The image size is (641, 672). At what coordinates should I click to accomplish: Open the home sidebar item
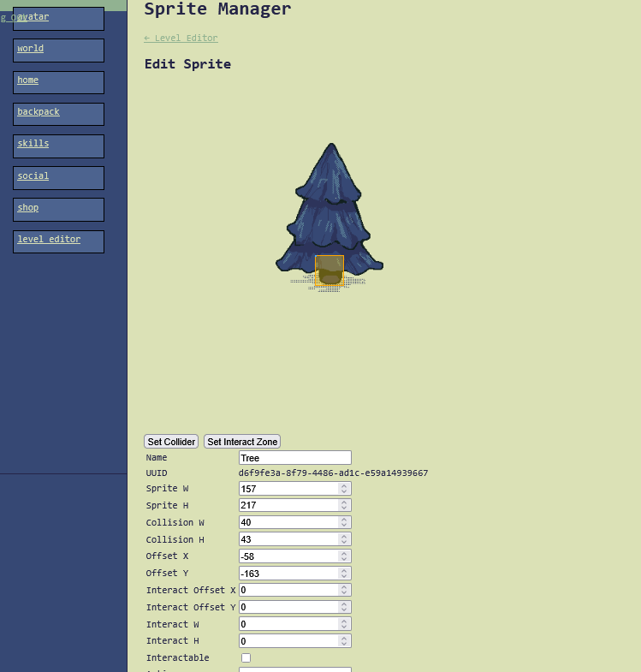pos(28,80)
